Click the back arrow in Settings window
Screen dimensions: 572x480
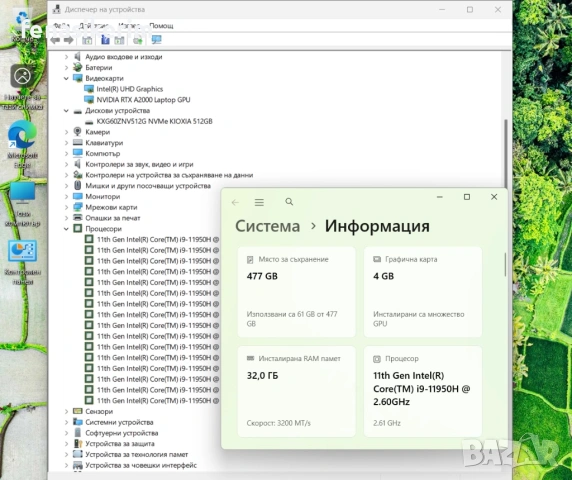(x=235, y=202)
